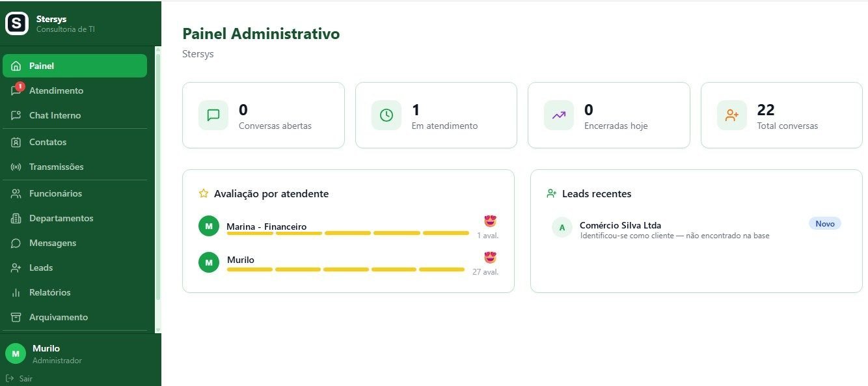This screenshot has width=868, height=386.
Task: Click the star icon beside Avaliação por atendente
Action: click(204, 193)
